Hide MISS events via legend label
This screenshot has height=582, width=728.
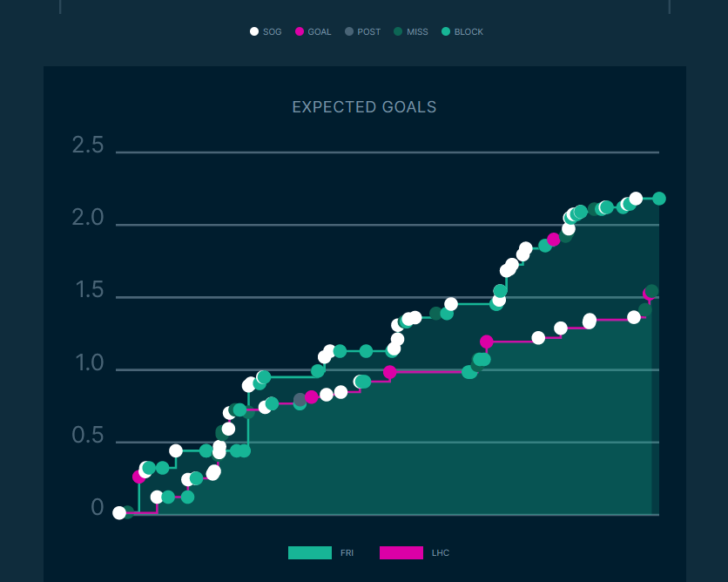pos(417,31)
